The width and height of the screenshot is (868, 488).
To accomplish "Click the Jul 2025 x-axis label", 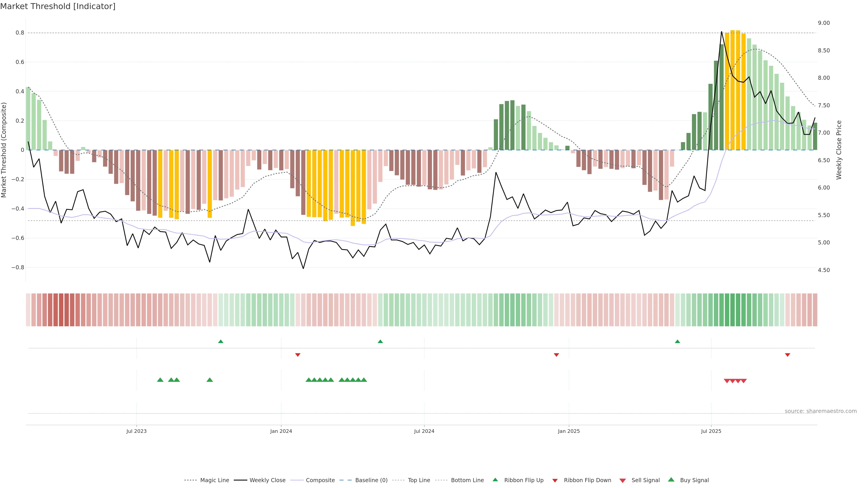I will tap(711, 431).
